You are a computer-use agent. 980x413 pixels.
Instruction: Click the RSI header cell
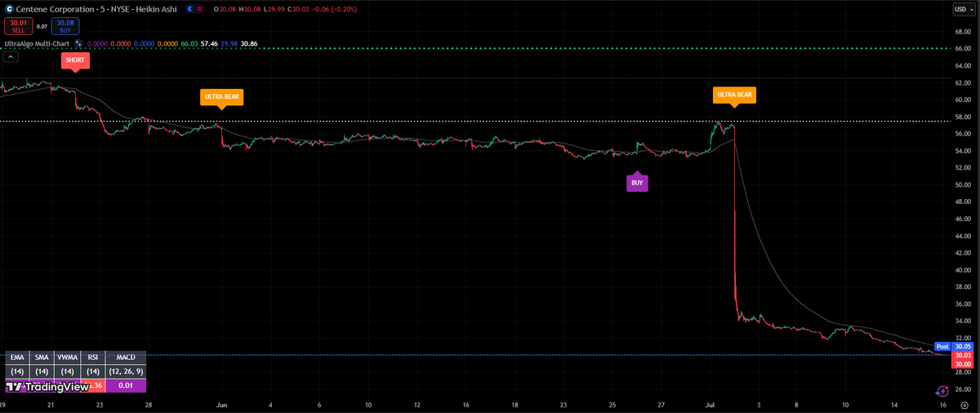pyautogui.click(x=92, y=357)
